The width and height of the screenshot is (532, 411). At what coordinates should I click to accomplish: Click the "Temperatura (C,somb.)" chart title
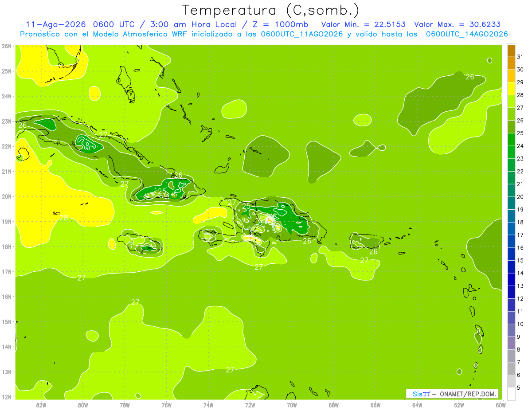coord(271,10)
